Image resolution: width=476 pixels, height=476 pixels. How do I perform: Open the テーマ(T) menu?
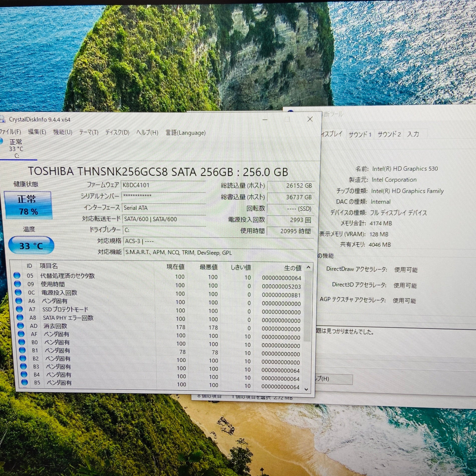pos(89,132)
